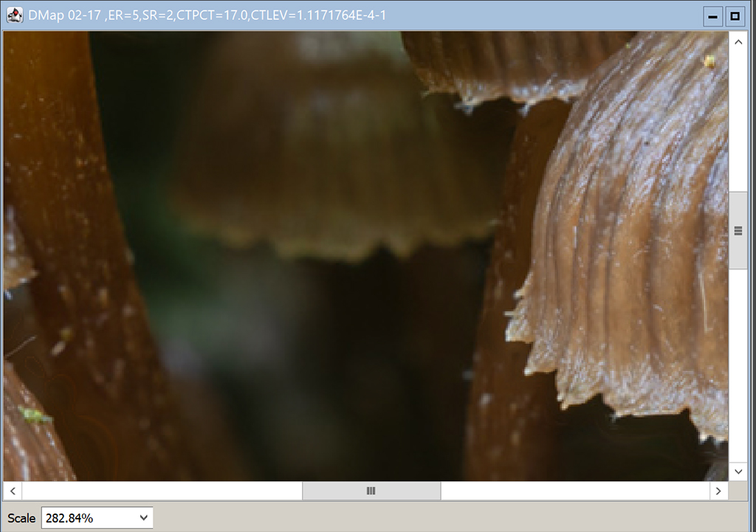This screenshot has width=756, height=532.
Task: Click the vertical scrollbar up arrow
Action: pyautogui.click(x=738, y=41)
